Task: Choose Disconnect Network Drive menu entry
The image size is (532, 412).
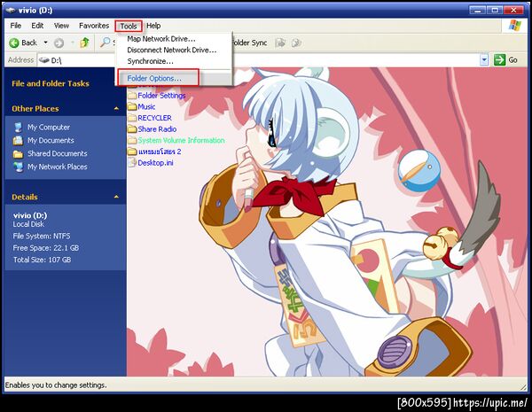Action: point(174,50)
